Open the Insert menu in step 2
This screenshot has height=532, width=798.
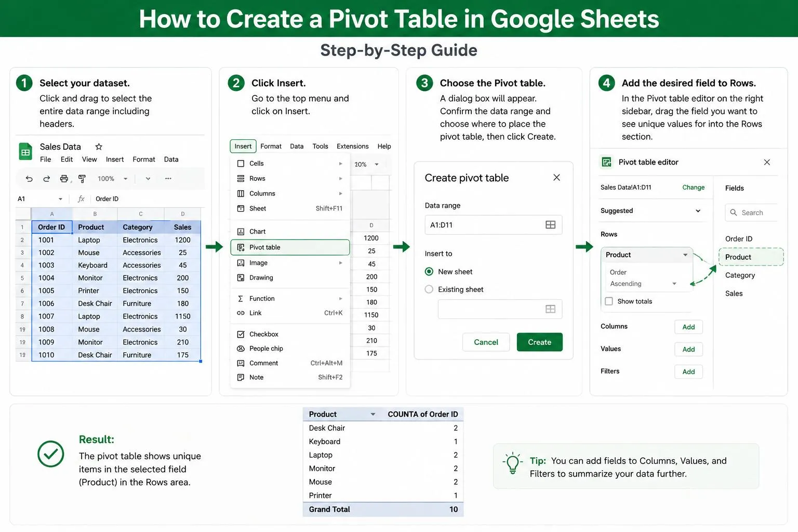pos(243,147)
